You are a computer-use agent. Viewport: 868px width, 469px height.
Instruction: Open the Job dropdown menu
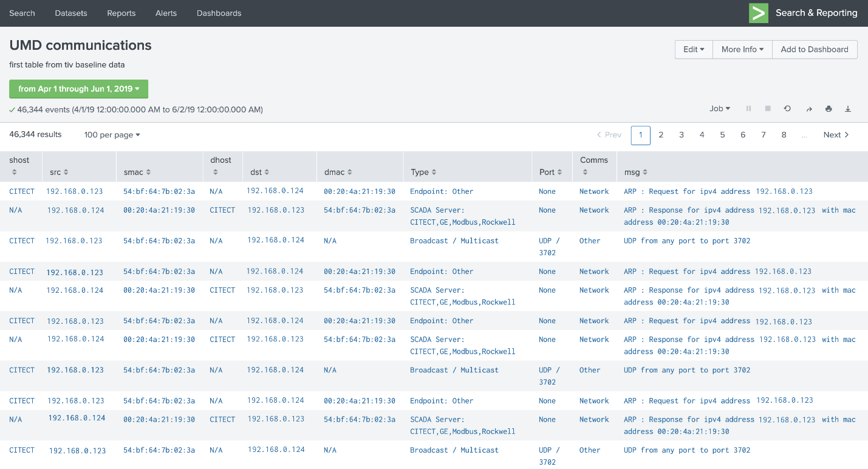[x=719, y=108]
